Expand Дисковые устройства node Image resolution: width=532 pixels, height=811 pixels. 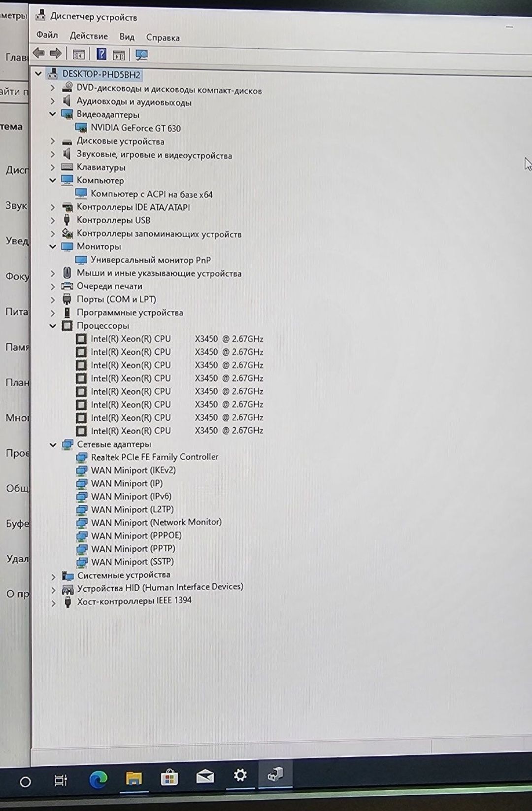(x=53, y=141)
